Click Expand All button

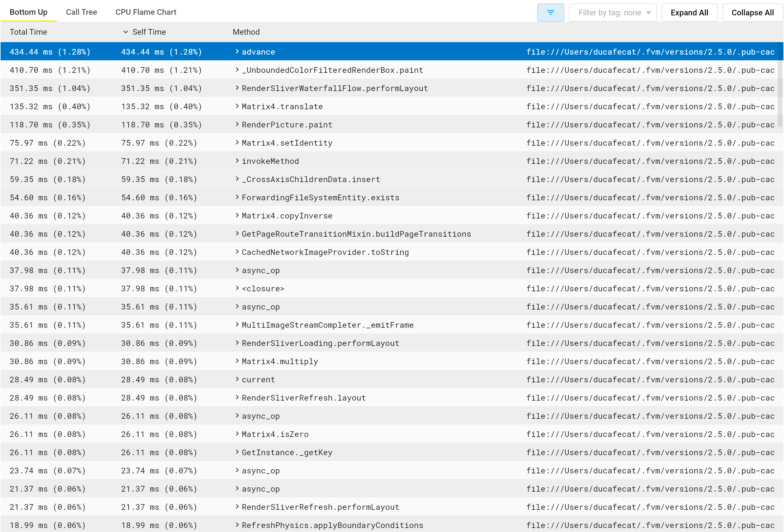coord(689,13)
